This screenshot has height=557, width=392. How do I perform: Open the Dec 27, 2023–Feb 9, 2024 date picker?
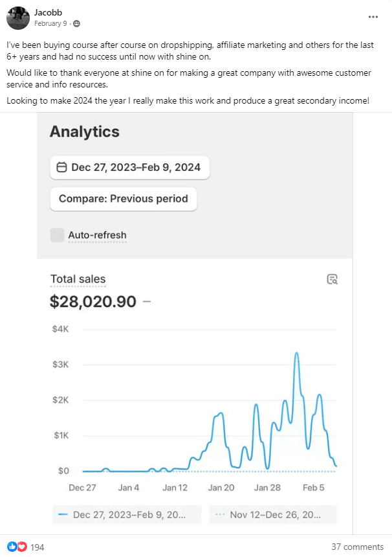130,167
